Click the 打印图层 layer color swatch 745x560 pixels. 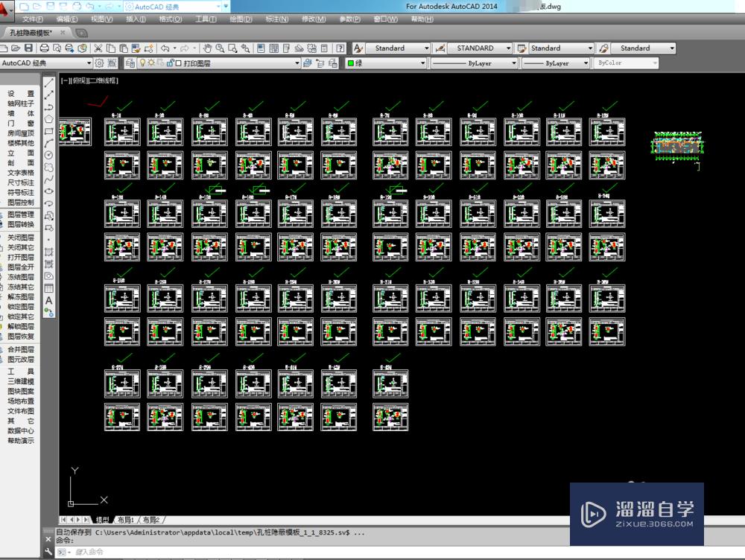(x=179, y=63)
